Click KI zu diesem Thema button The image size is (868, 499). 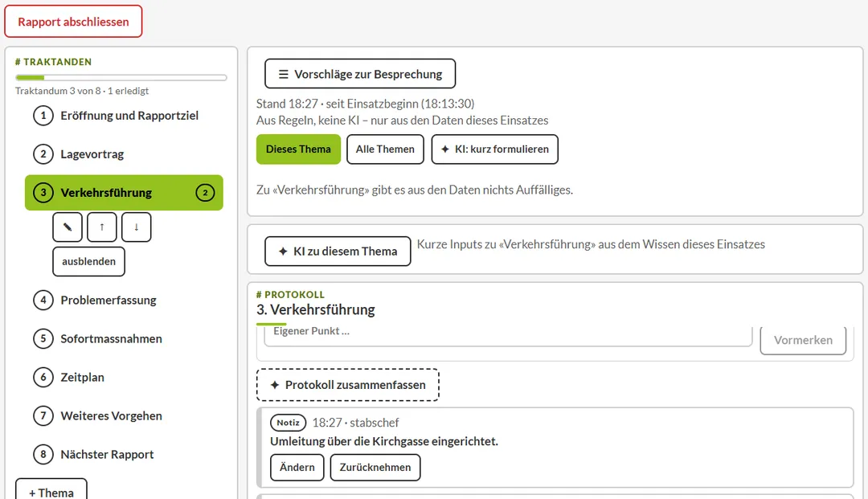(x=338, y=252)
